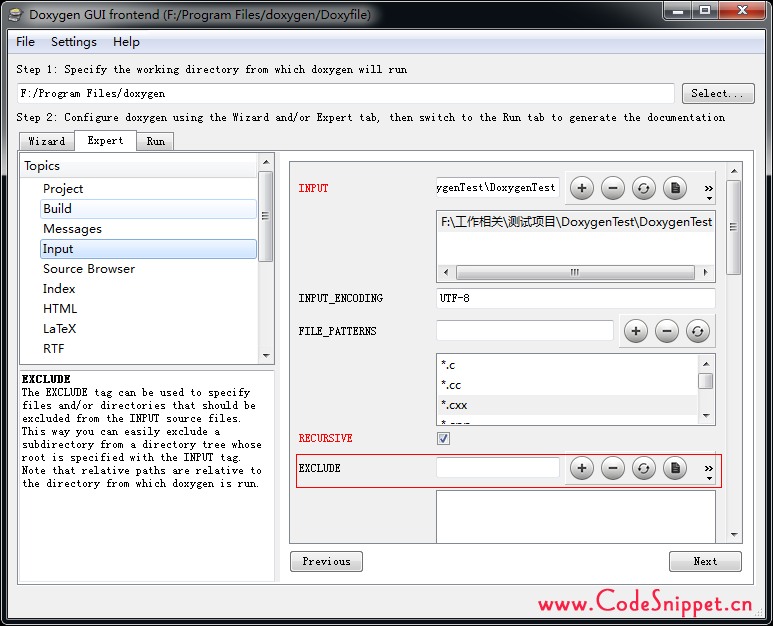This screenshot has height=626, width=773.
Task: Select the Build topic
Action: pyautogui.click(x=148, y=209)
